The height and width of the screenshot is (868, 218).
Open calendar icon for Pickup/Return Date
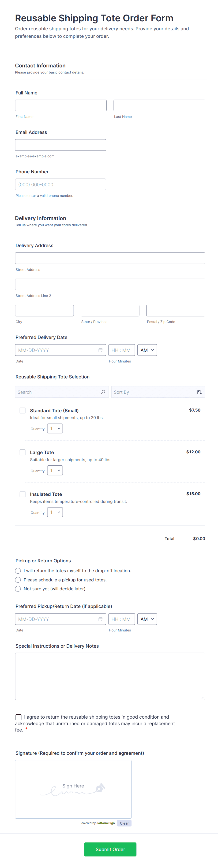point(100,619)
